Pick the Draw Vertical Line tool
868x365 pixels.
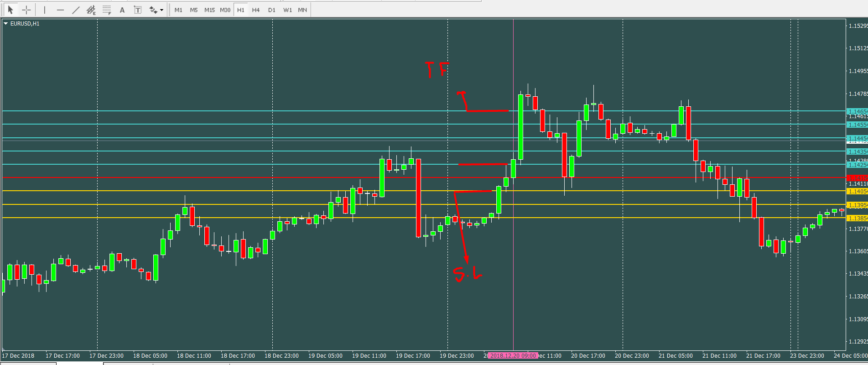45,10
